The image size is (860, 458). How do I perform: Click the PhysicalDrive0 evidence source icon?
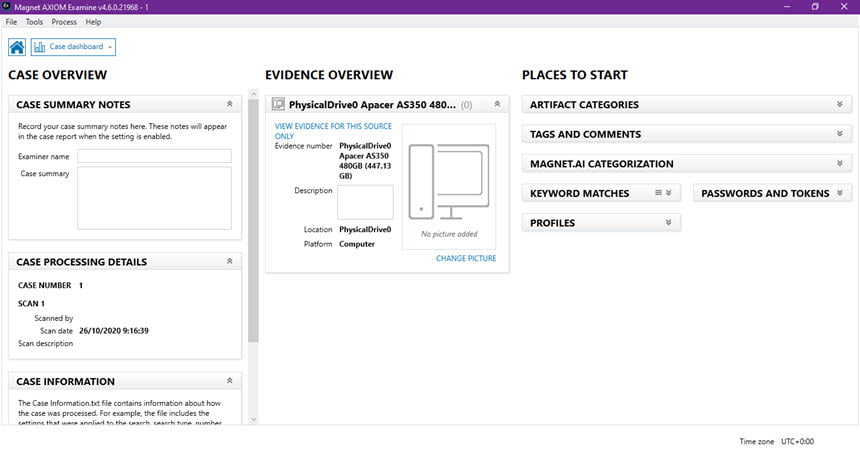tap(278, 104)
